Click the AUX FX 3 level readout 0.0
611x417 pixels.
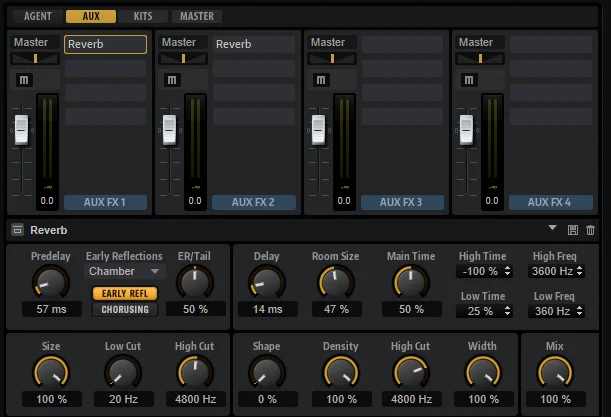point(344,201)
